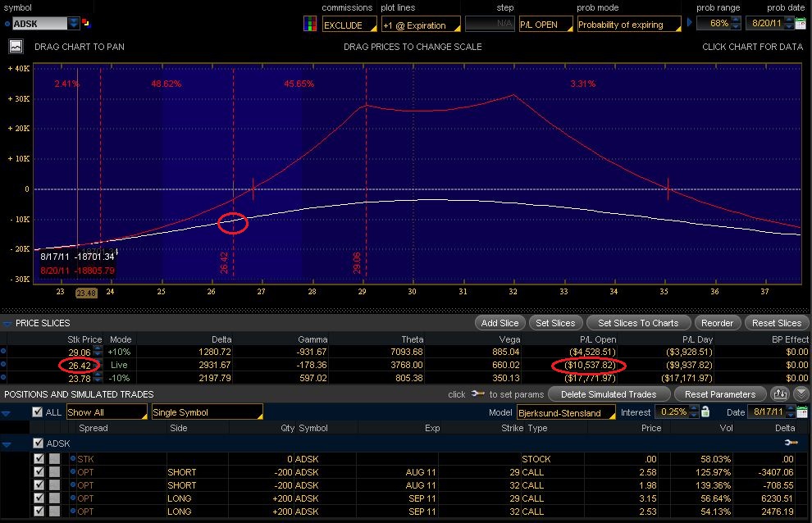Click the Strike column header
812x523 pixels.
point(512,428)
